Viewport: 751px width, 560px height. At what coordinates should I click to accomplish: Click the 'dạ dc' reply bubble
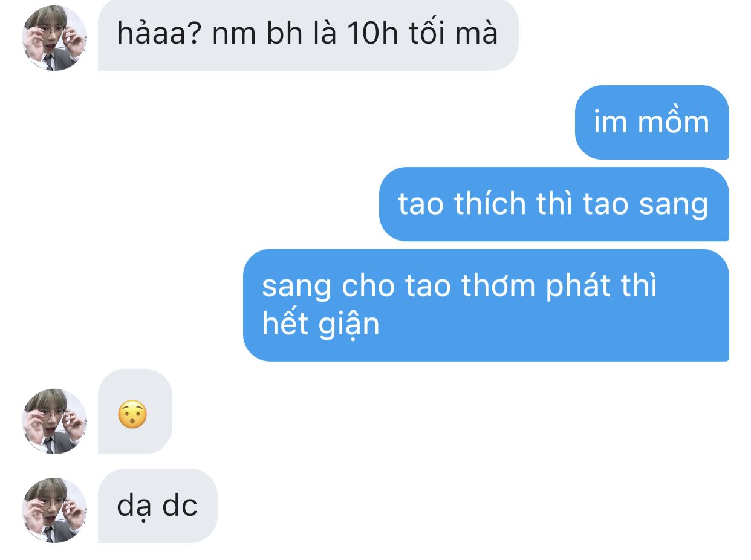pyautogui.click(x=157, y=506)
